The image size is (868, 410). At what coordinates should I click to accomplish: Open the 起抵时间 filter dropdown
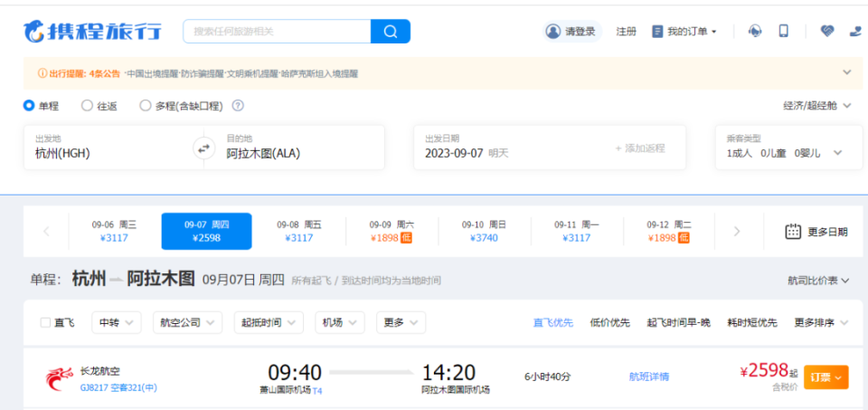tap(269, 322)
